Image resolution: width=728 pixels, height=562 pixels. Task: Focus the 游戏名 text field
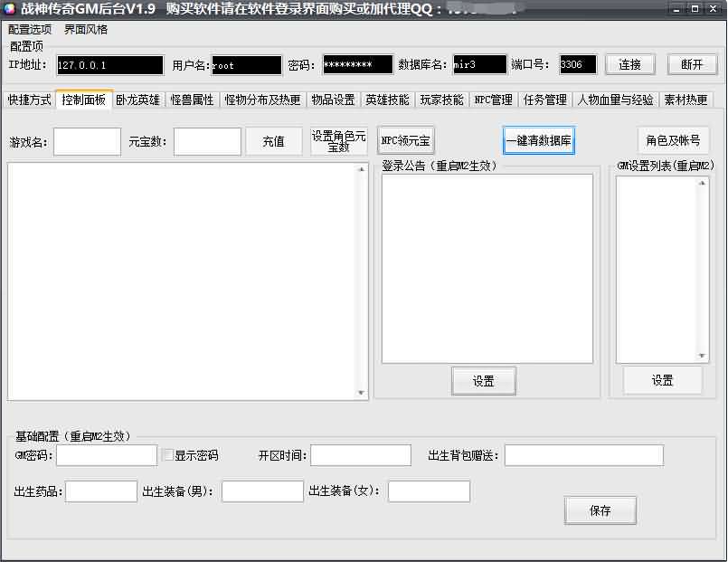[87, 141]
